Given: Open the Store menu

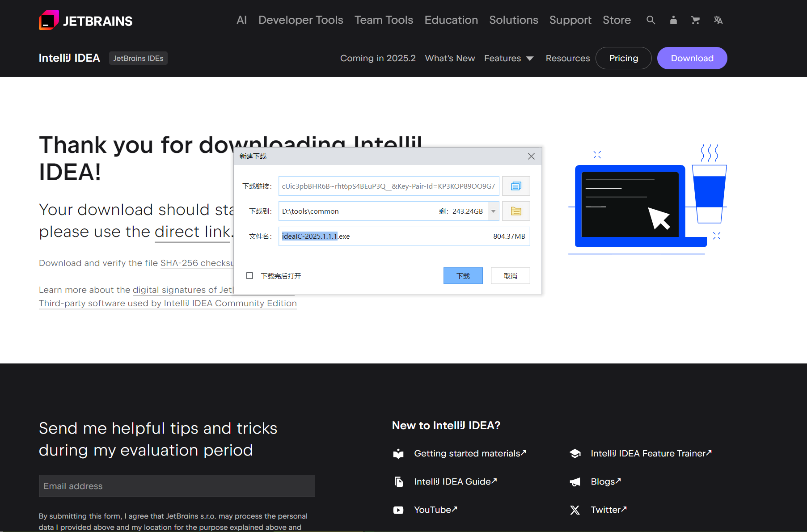Looking at the screenshot, I should coord(617,20).
